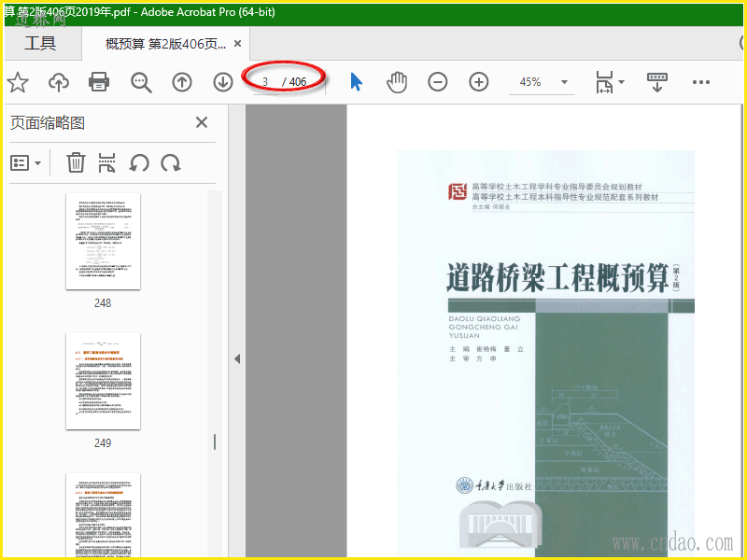Print the PDF document
The height and width of the screenshot is (560, 747).
99,82
